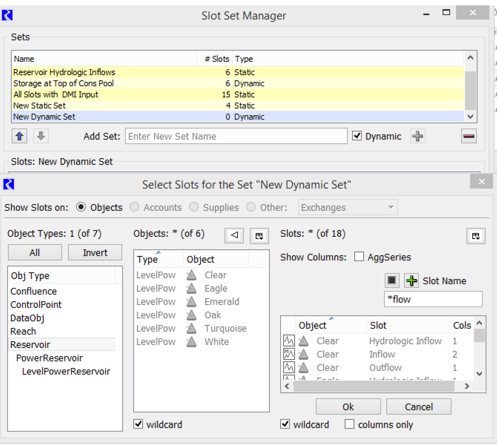The width and height of the screenshot is (497, 448).
Task: Select the Accounts radio button
Action: pyautogui.click(x=134, y=207)
